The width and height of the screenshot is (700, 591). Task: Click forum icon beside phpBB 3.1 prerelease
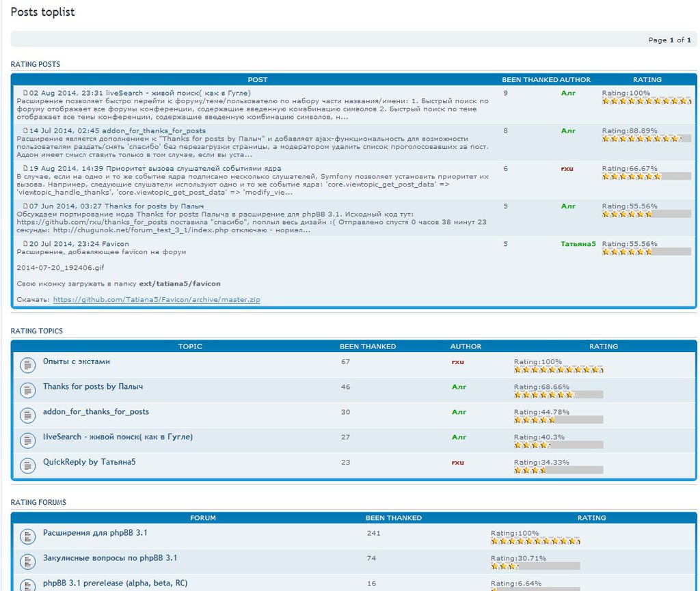27,586
